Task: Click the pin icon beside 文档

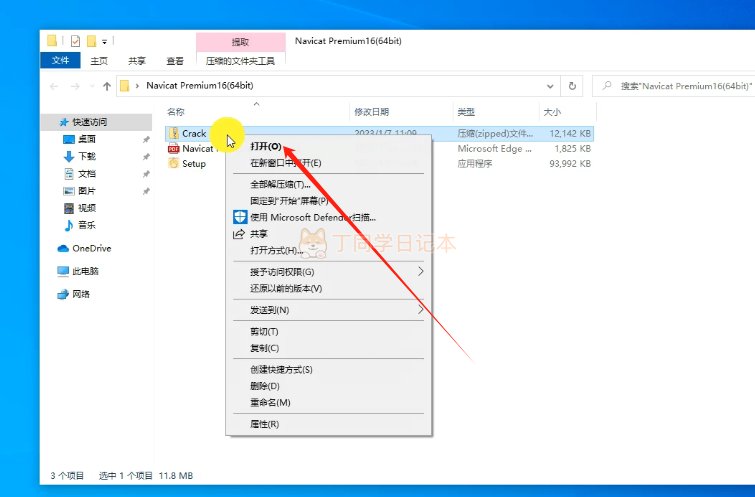Action: coord(145,174)
